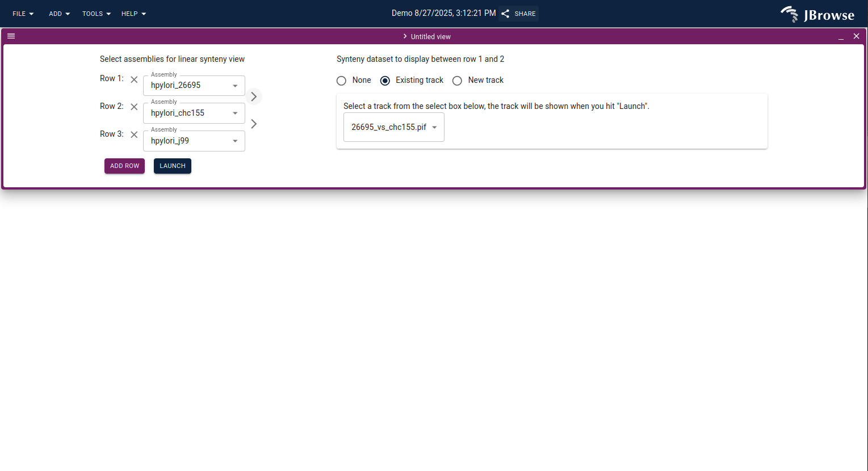Open the TOOLS menu
Image resolution: width=868 pixels, height=471 pixels.
(96, 14)
